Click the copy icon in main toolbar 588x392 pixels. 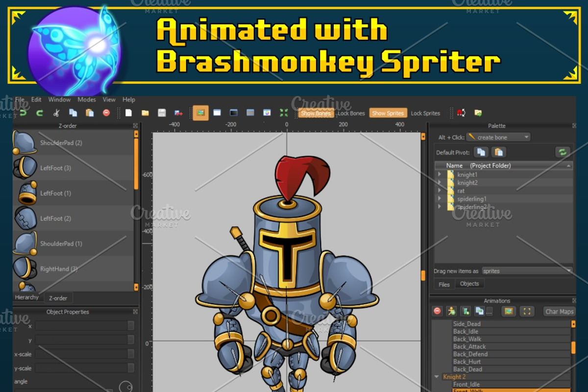(73, 113)
